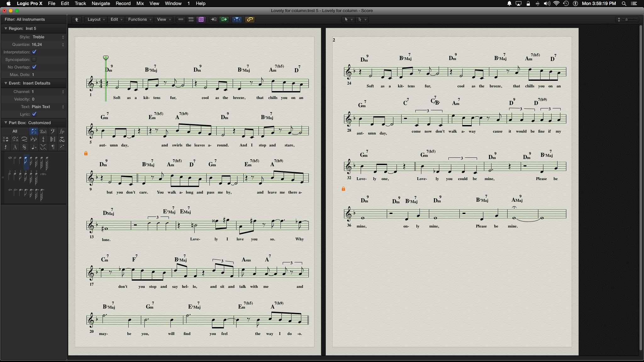The height and width of the screenshot is (362, 644).
Task: Select the Time Signatures group
Action: [43, 139]
